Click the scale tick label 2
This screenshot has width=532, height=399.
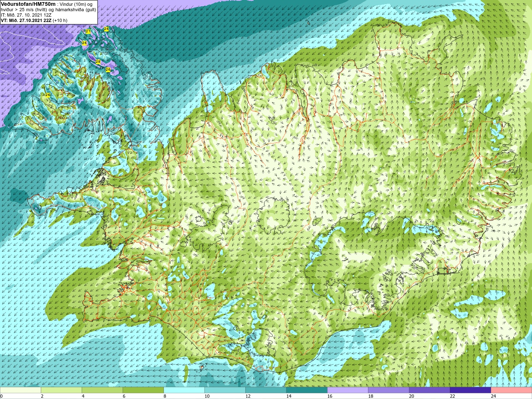tap(42, 396)
